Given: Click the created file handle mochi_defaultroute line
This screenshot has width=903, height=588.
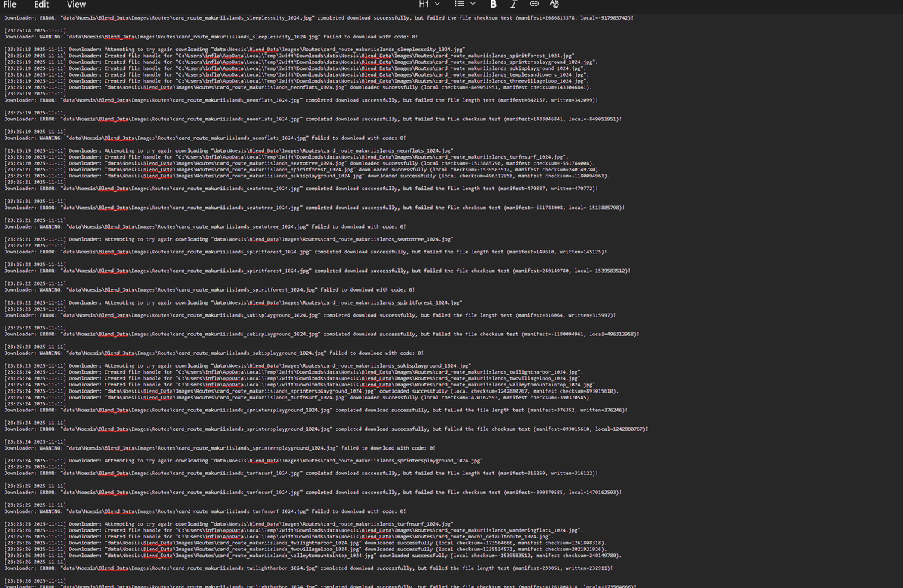Looking at the screenshot, I should click(x=278, y=536).
